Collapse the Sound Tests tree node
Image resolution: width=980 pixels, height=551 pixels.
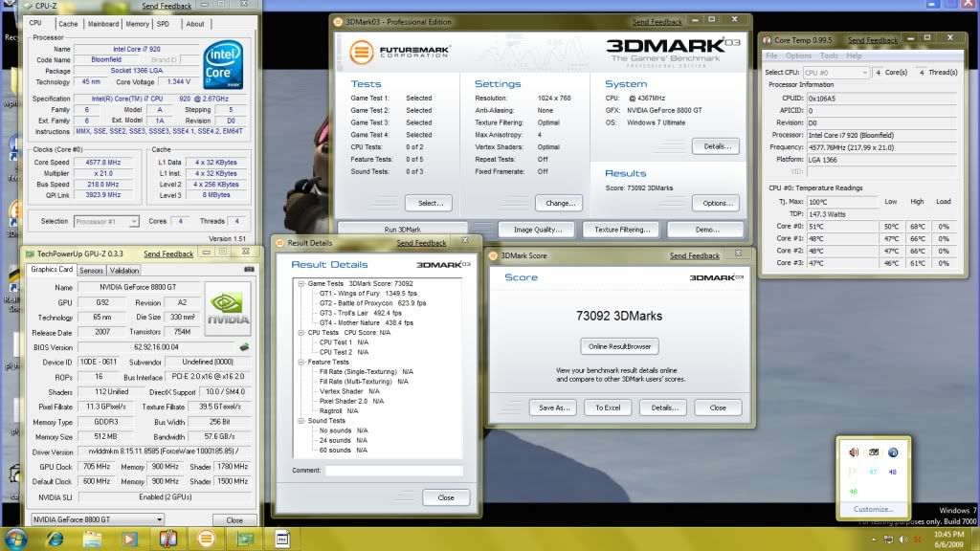click(x=301, y=421)
